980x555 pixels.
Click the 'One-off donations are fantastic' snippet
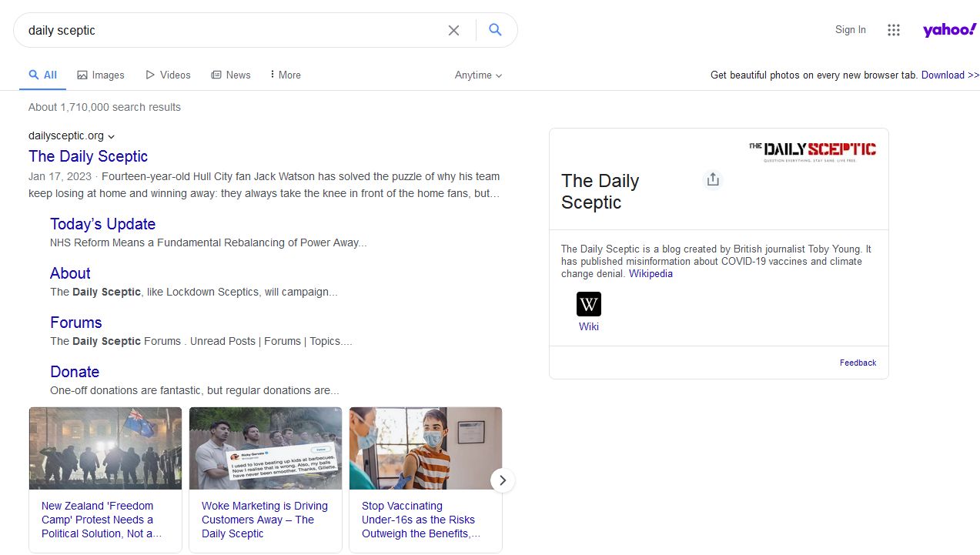tap(195, 390)
